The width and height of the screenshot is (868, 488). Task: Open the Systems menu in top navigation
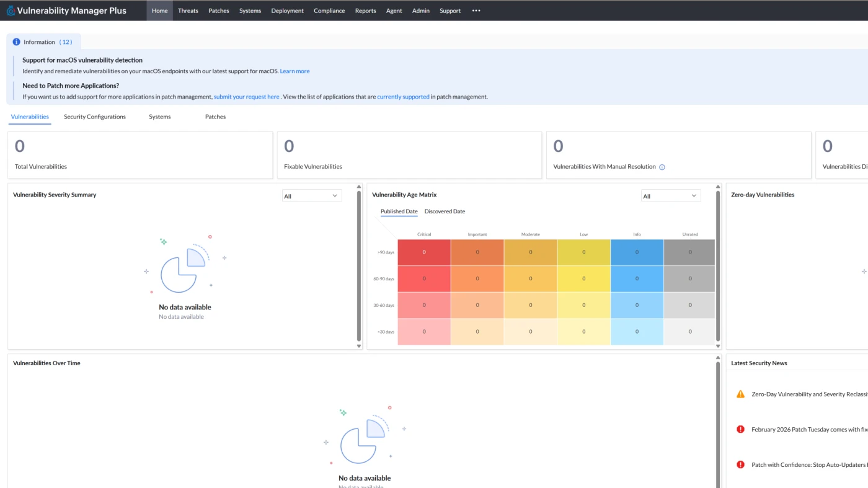tap(250, 11)
